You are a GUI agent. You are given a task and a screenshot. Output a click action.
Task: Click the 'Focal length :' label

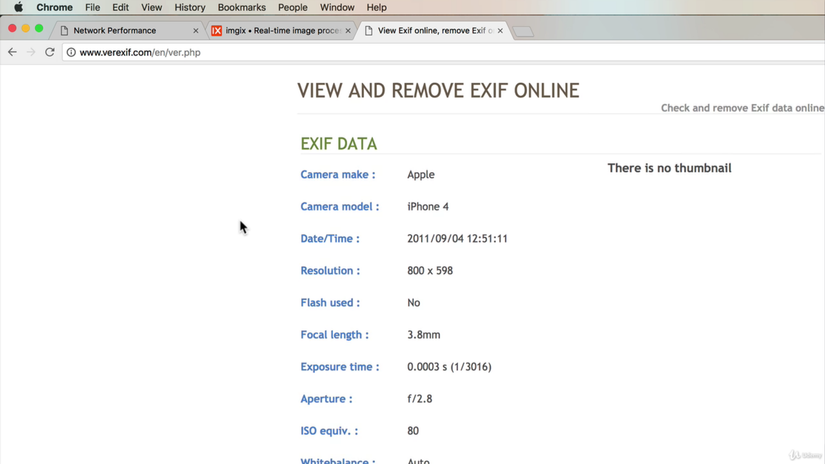click(334, 335)
